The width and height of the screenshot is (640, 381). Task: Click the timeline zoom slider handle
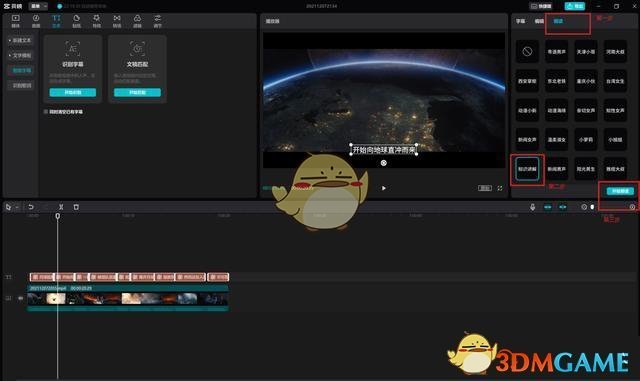(592, 207)
